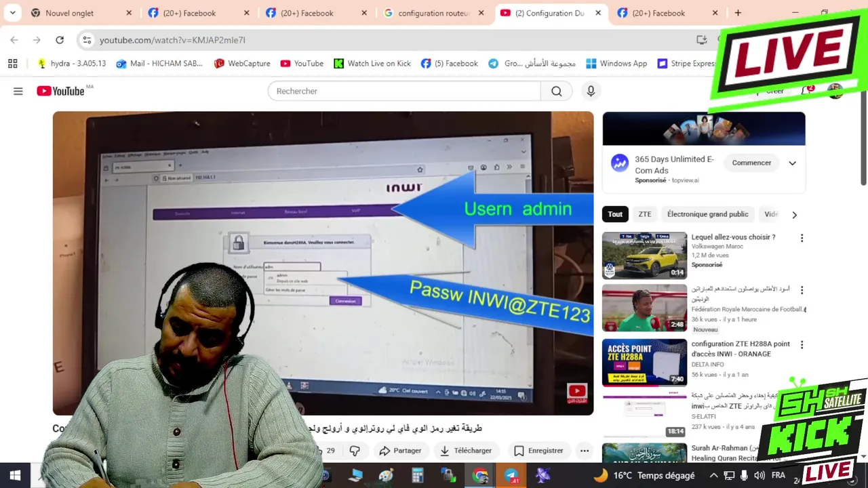
Task: Open Windows App bookmark
Action: [x=616, y=63]
